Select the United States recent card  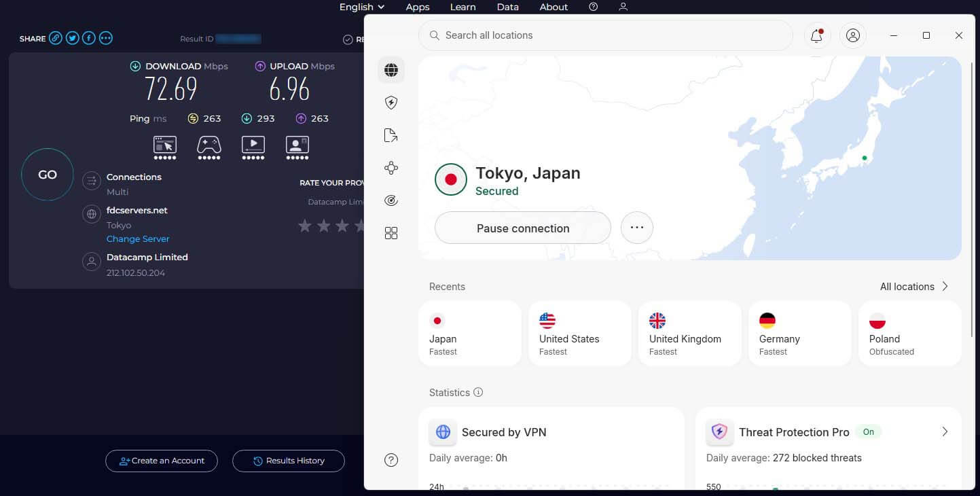click(x=580, y=334)
